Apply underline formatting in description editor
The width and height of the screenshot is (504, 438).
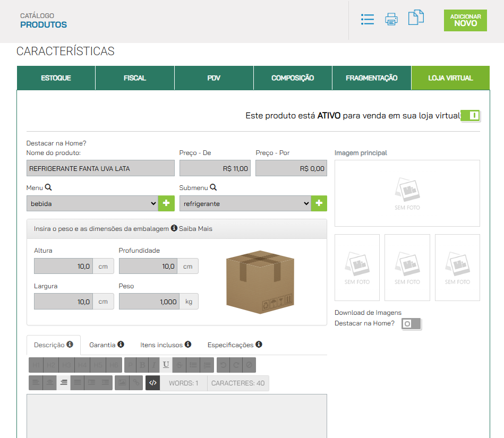tap(166, 365)
